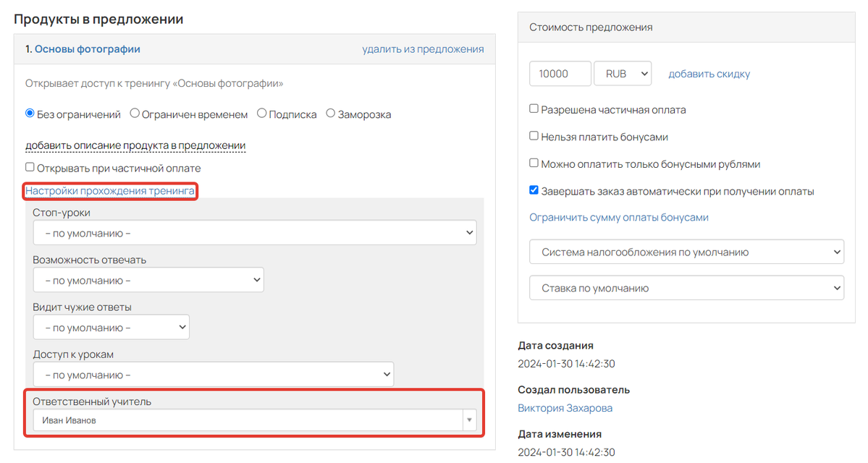Click 'удалить из предложения' link
Image resolution: width=868 pixels, height=463 pixels.
(423, 49)
